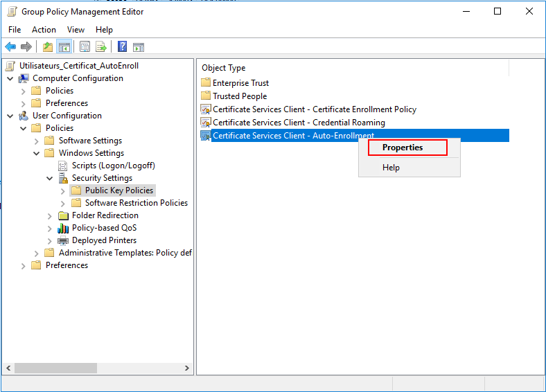Click the Properties toolbar icon
Image resolution: width=546 pixels, height=392 pixels.
click(x=85, y=46)
